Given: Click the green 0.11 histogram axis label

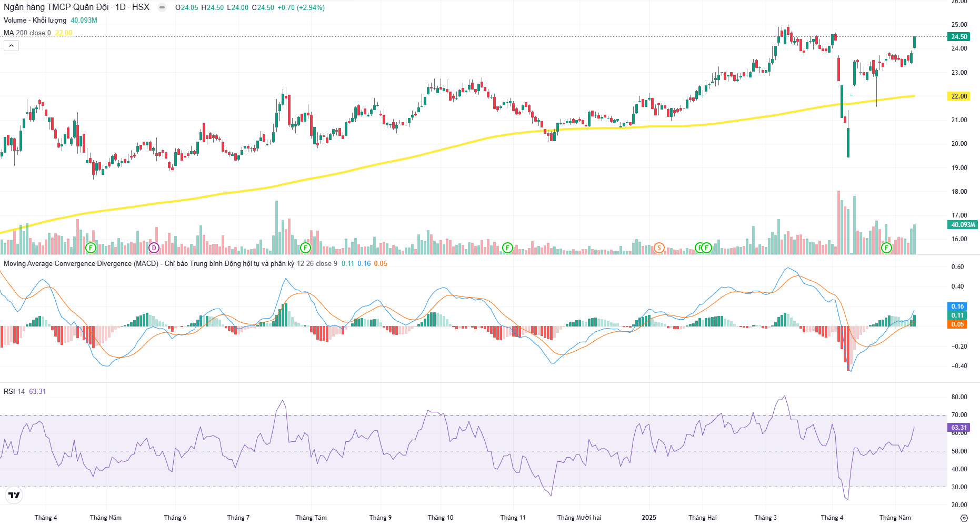Looking at the screenshot, I should point(957,315).
